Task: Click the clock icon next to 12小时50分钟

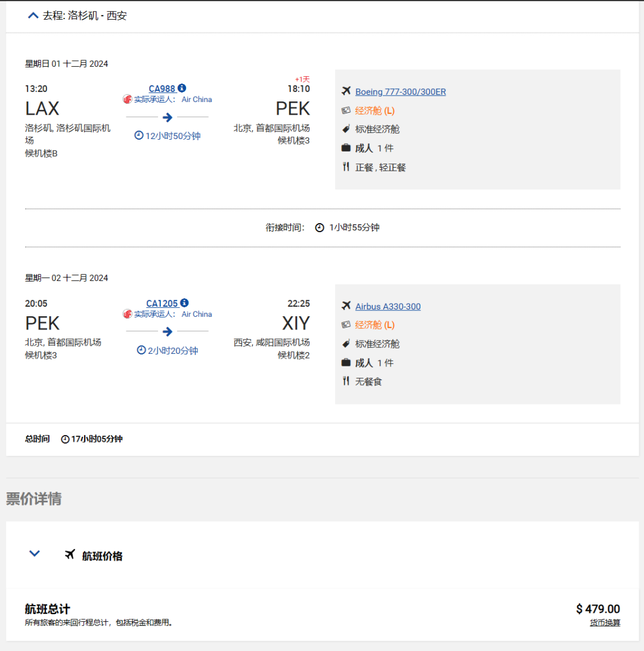Action: tap(139, 135)
